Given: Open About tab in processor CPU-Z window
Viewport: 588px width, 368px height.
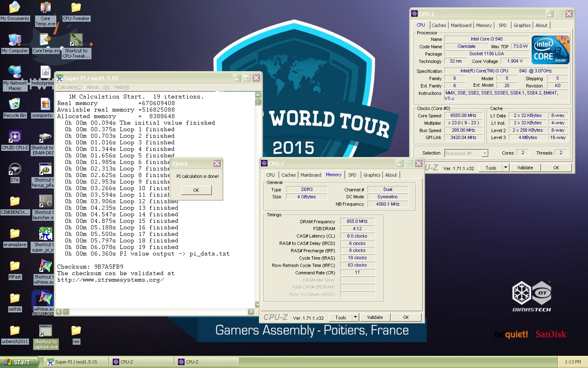Looking at the screenshot, I should pos(541,25).
